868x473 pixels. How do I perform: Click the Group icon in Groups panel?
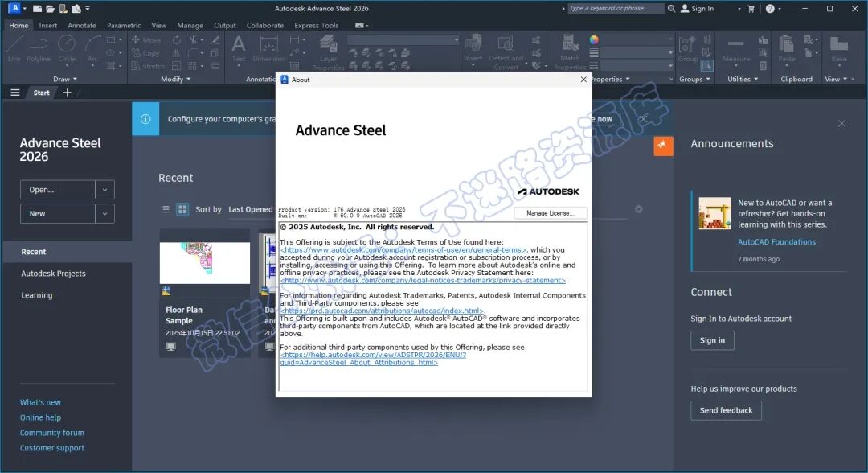click(687, 48)
